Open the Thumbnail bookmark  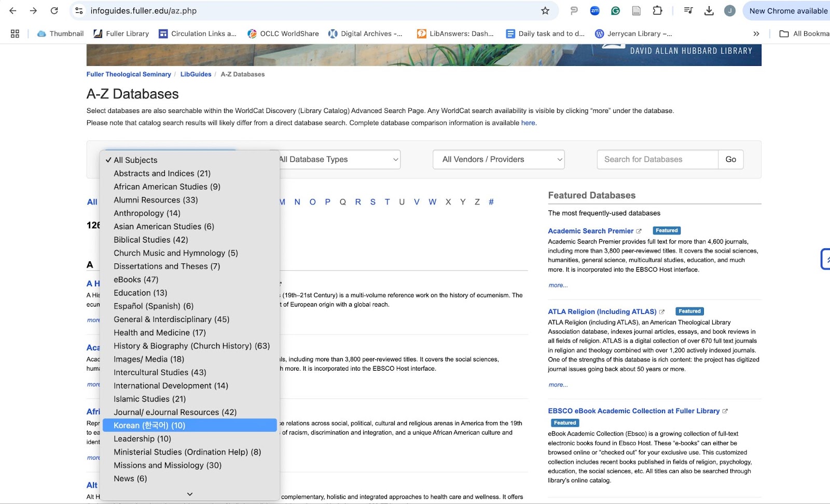[x=60, y=34]
